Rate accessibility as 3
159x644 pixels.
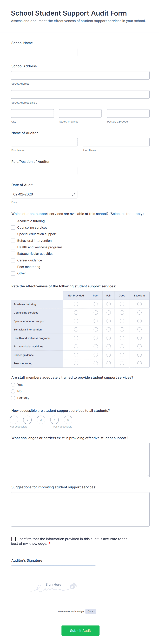(x=41, y=420)
